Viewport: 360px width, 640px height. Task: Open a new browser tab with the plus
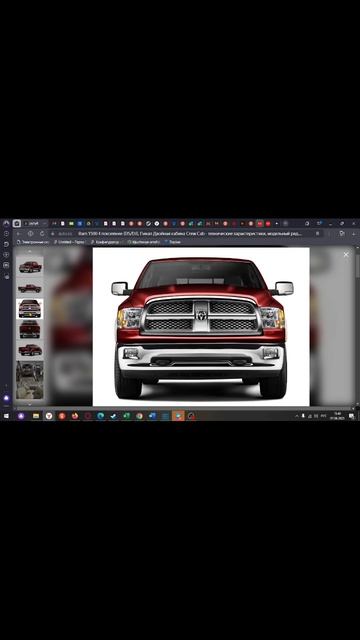[286, 223]
